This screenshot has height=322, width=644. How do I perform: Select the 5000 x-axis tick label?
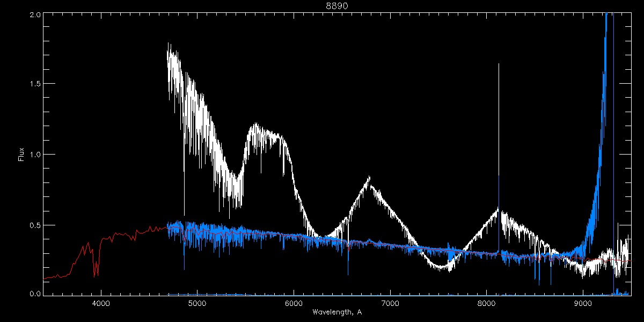coord(197,302)
